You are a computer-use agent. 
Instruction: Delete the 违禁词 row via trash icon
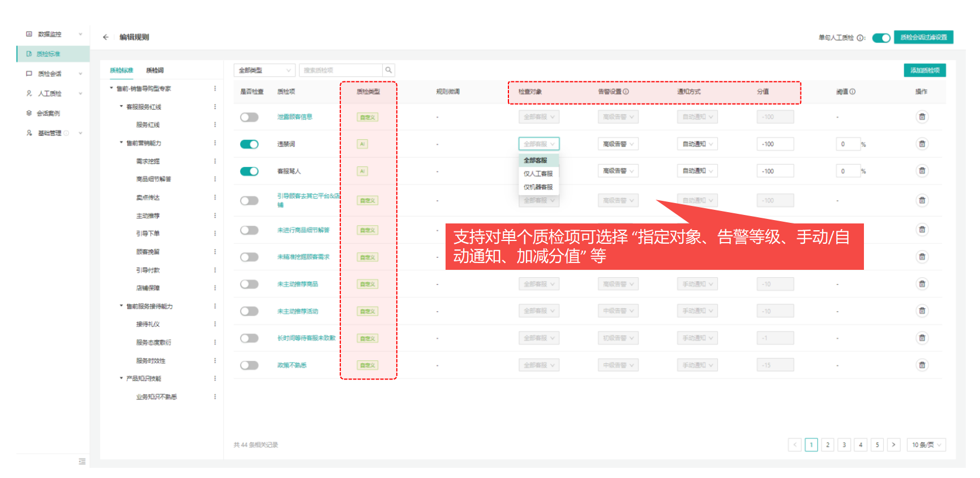tap(922, 144)
